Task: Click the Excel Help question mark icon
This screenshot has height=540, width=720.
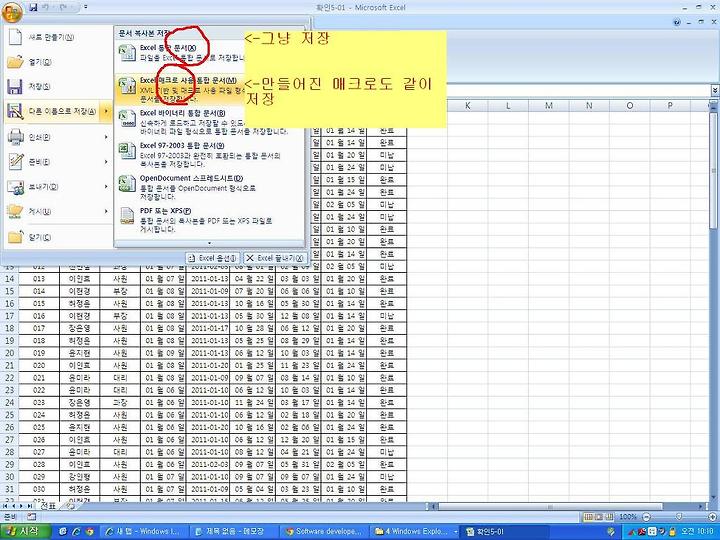Action: (x=677, y=22)
